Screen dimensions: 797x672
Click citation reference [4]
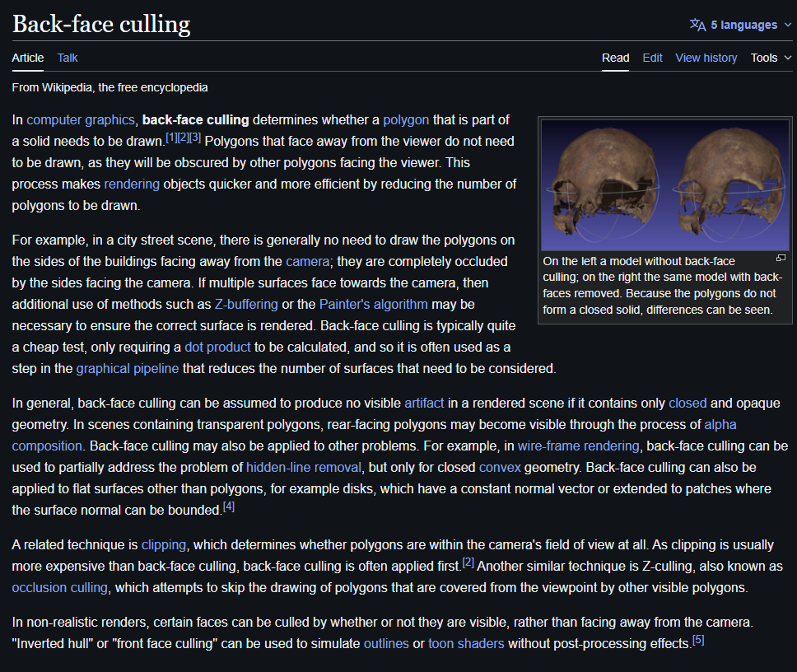click(x=228, y=506)
